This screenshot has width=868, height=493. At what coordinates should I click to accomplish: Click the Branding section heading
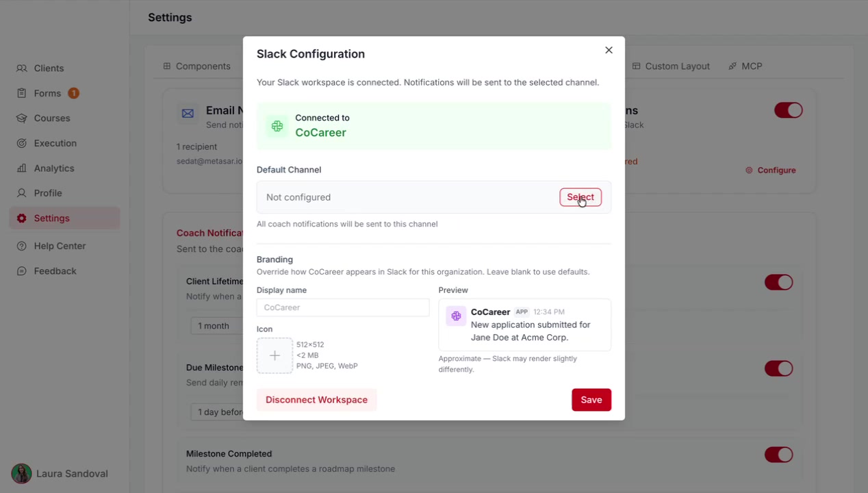click(275, 260)
